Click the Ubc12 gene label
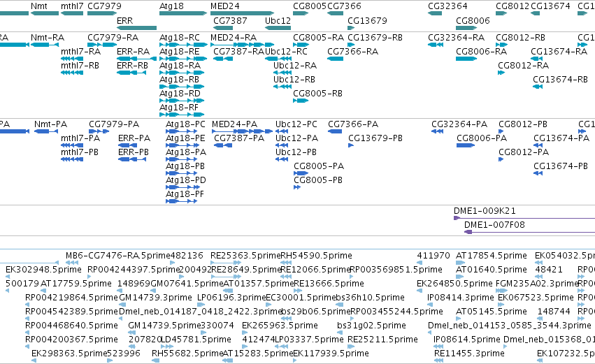 278,20
